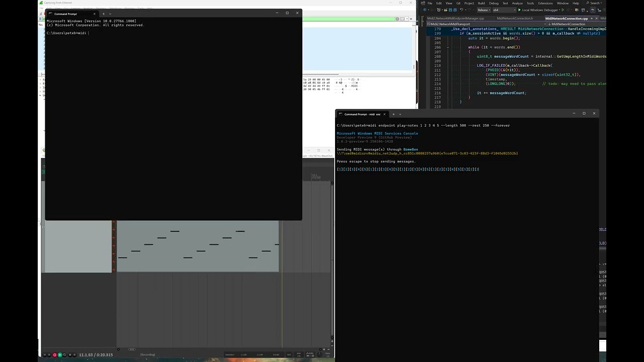Click the navigate backward icon in Visual Studio
Screen dimensions: 644x362
[x=425, y=10]
